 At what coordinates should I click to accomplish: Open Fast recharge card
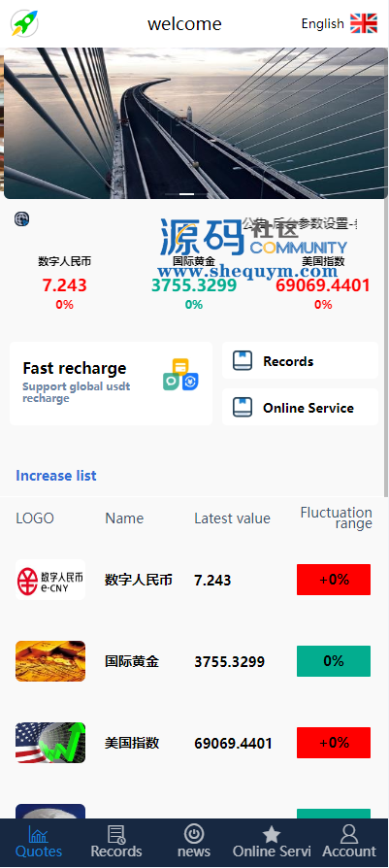[111, 384]
